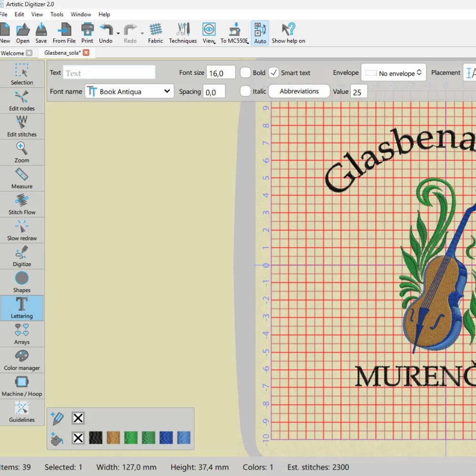
Task: Select the Edit nodes tool
Action: pyautogui.click(x=22, y=100)
